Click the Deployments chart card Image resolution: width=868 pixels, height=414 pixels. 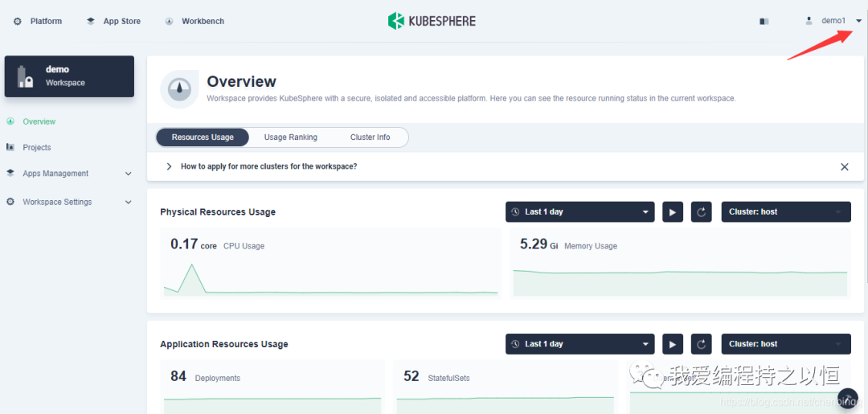click(272, 387)
